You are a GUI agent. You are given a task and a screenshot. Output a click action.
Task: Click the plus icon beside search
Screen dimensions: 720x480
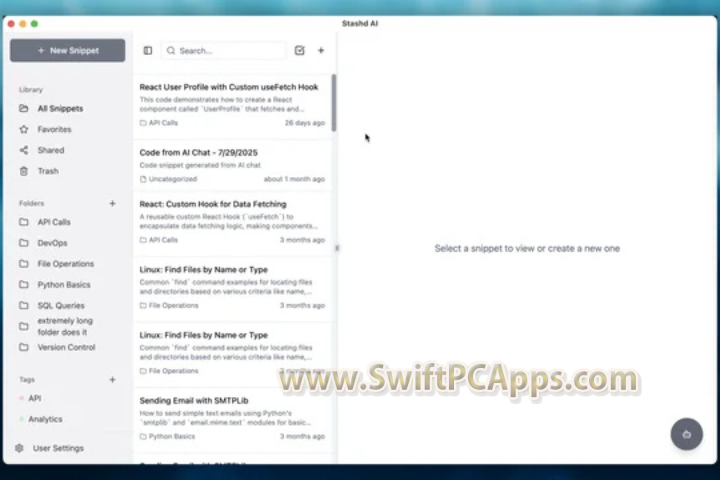[321, 50]
